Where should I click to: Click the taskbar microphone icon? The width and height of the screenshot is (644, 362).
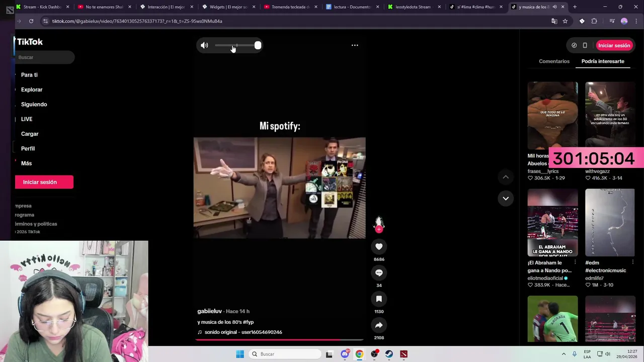(x=575, y=354)
